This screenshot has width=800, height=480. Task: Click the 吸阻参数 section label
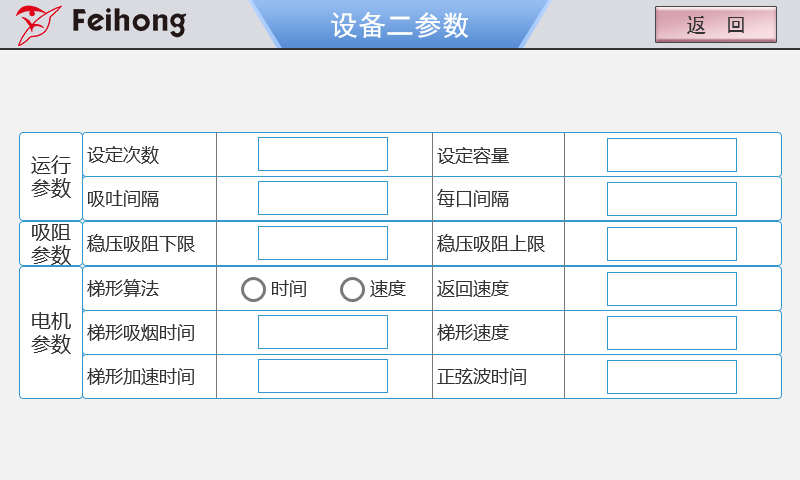click(51, 243)
